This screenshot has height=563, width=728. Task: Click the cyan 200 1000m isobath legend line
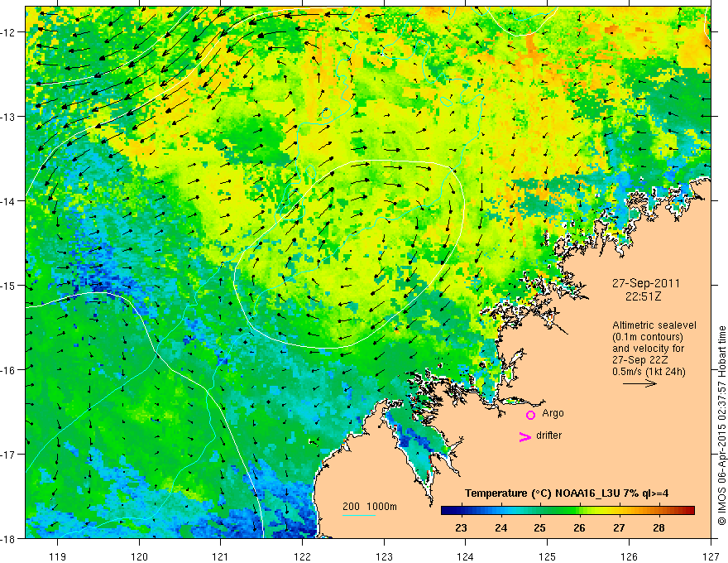(x=359, y=515)
